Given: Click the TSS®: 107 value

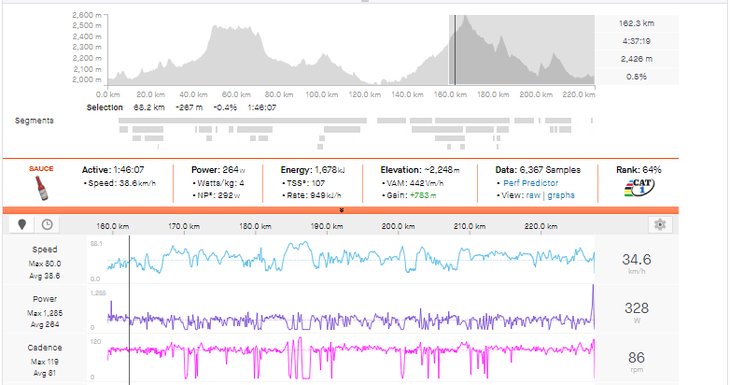Looking at the screenshot, I should click(306, 183).
